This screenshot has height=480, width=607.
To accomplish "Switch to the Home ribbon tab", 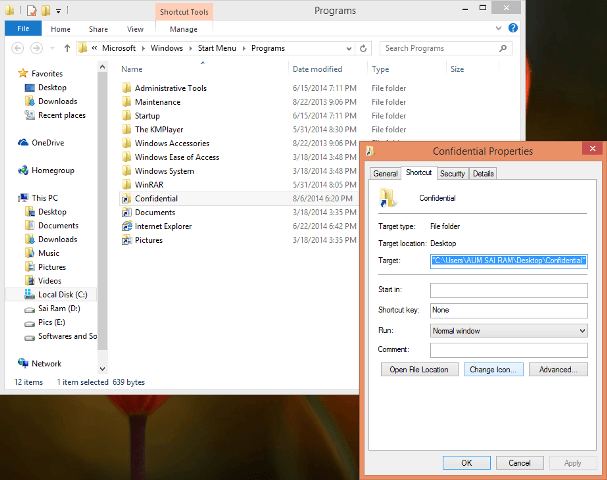I will pyautogui.click(x=60, y=29).
